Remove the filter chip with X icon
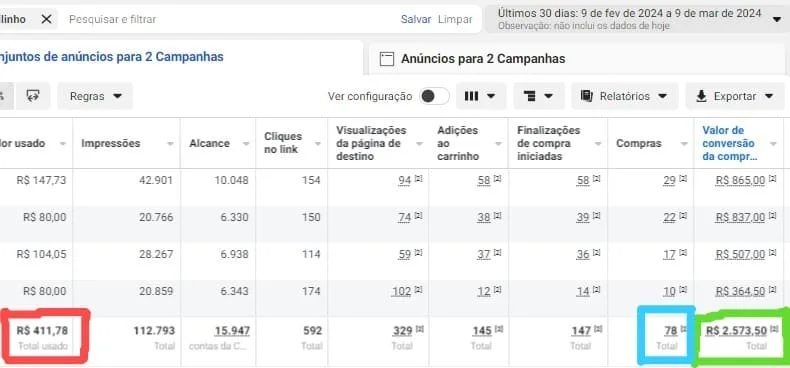 pos(46,19)
